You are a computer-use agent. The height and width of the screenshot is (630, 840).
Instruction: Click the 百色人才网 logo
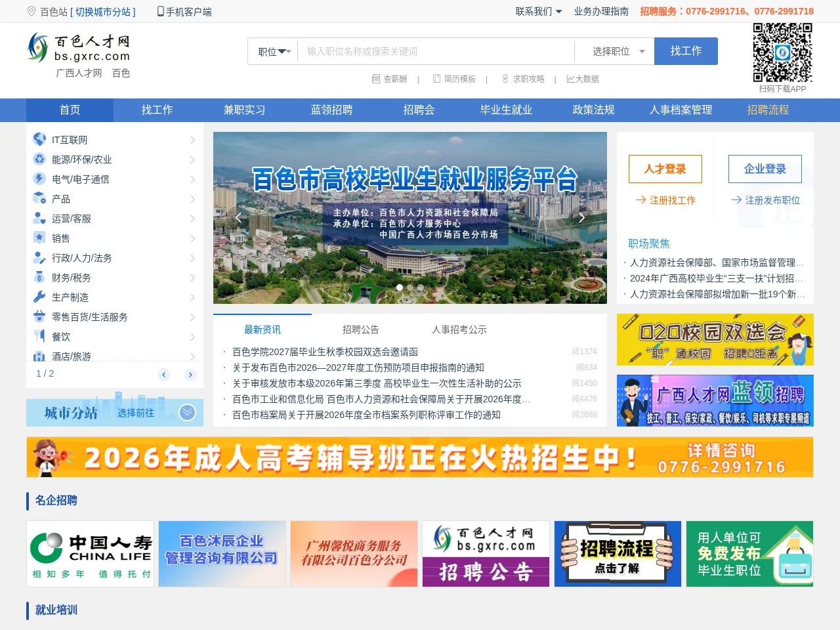point(79,48)
